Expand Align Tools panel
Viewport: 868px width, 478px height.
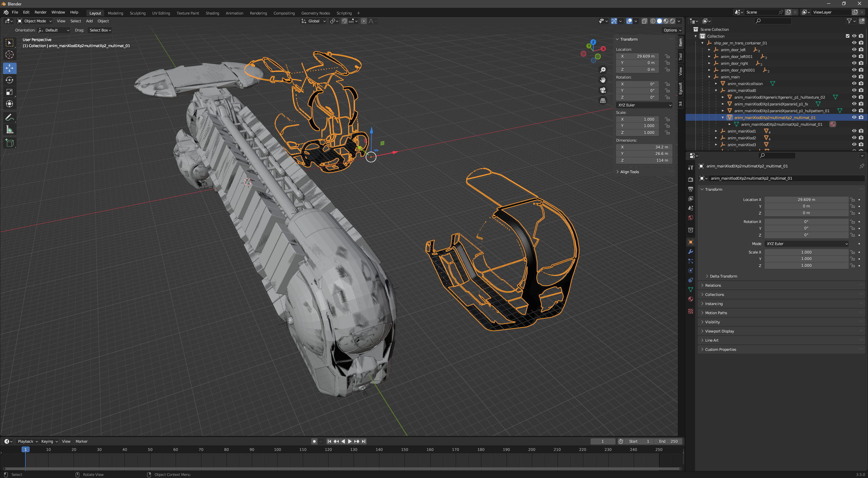coord(629,172)
